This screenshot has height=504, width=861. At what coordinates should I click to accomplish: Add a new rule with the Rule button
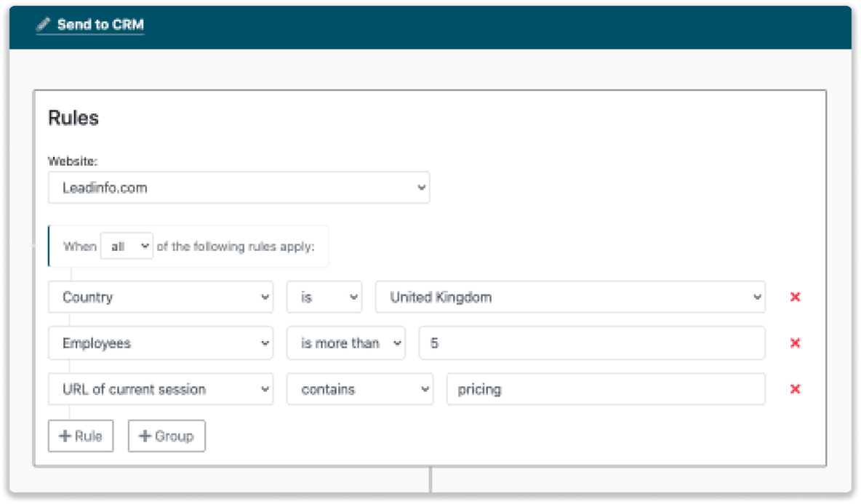pyautogui.click(x=81, y=436)
